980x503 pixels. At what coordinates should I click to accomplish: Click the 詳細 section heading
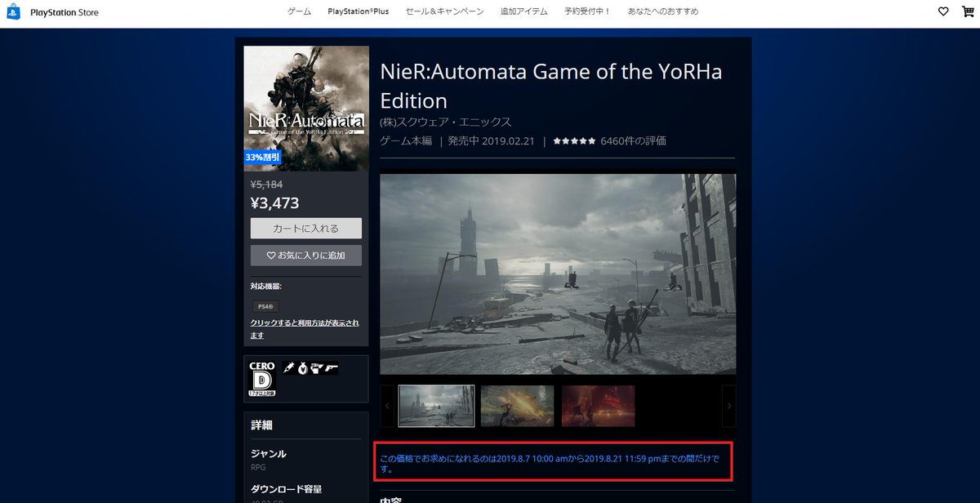(262, 425)
